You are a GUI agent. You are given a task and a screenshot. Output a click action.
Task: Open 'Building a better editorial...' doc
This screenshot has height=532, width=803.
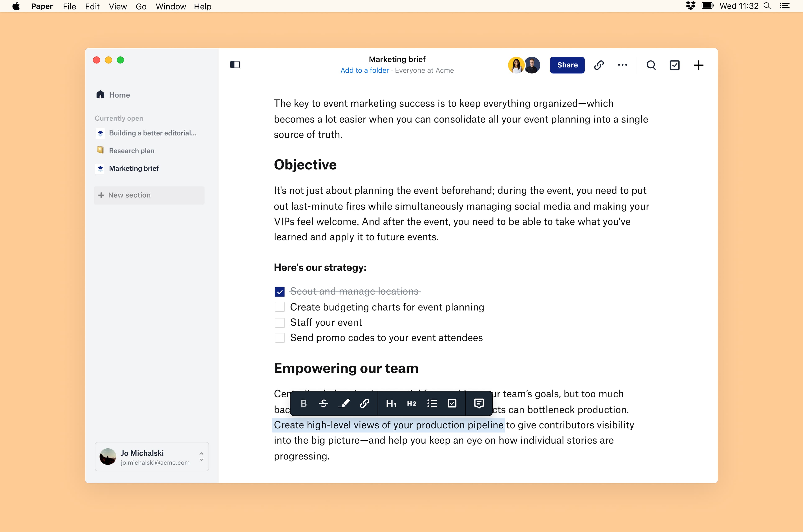[x=147, y=133]
